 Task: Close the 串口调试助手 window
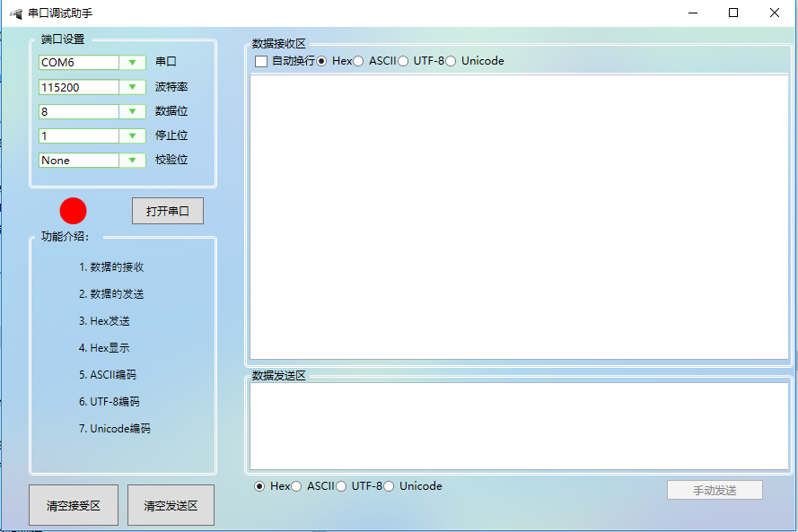tap(775, 13)
